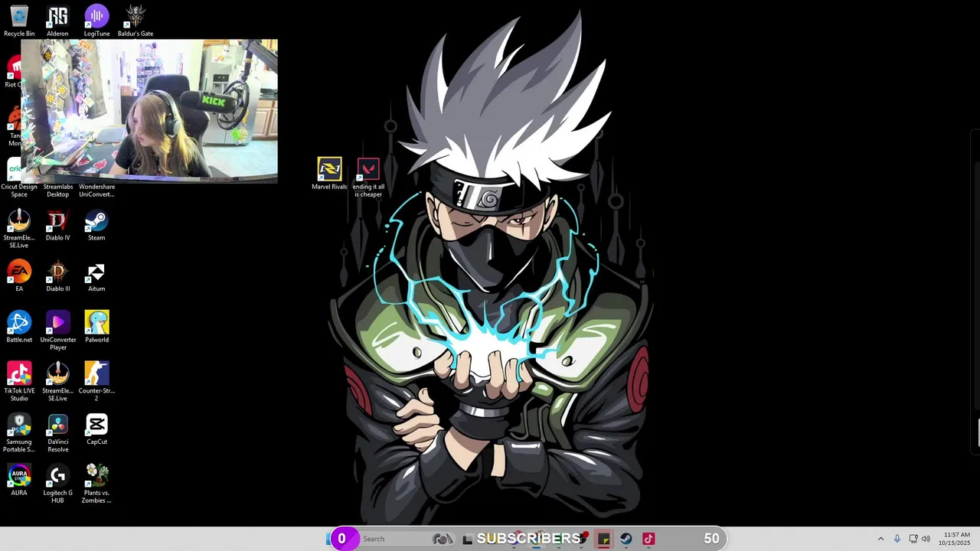Open the volume control tray icon

point(926,539)
